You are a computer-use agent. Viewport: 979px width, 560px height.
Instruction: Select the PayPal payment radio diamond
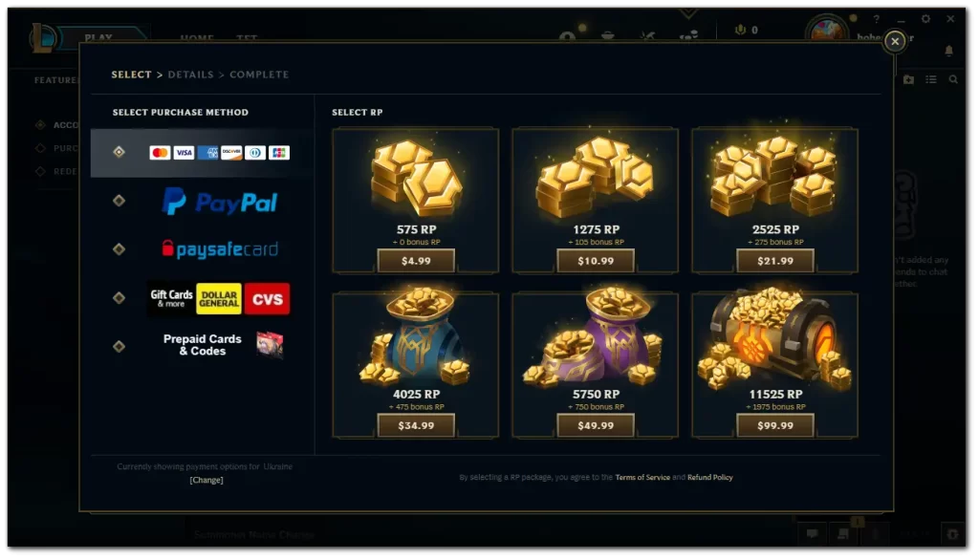120,201
